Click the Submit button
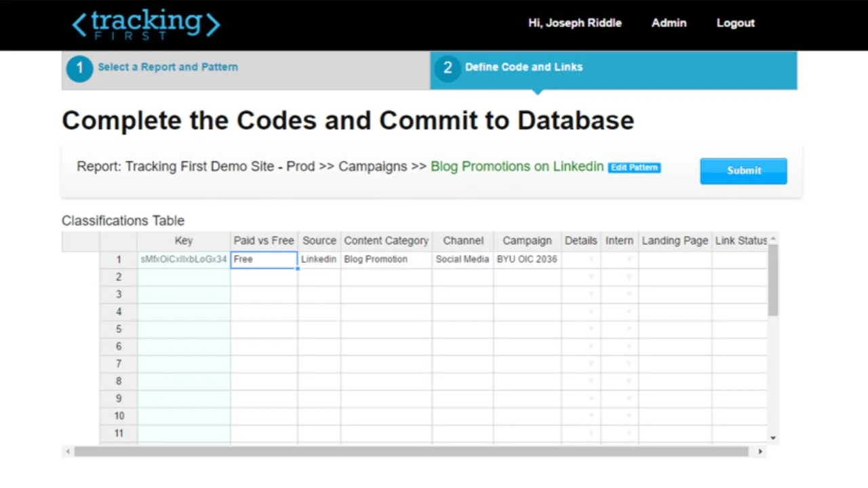Image resolution: width=868 pixels, height=488 pixels. click(x=743, y=170)
